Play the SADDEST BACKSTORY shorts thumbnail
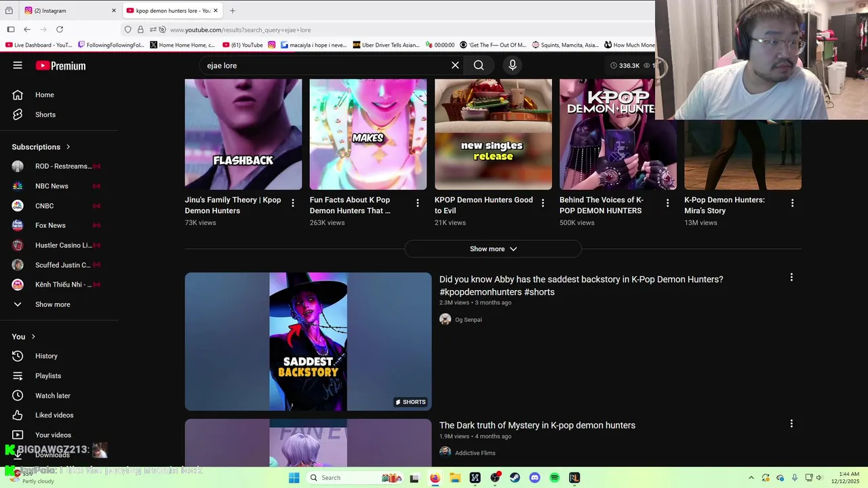868x488 pixels. 308,342
